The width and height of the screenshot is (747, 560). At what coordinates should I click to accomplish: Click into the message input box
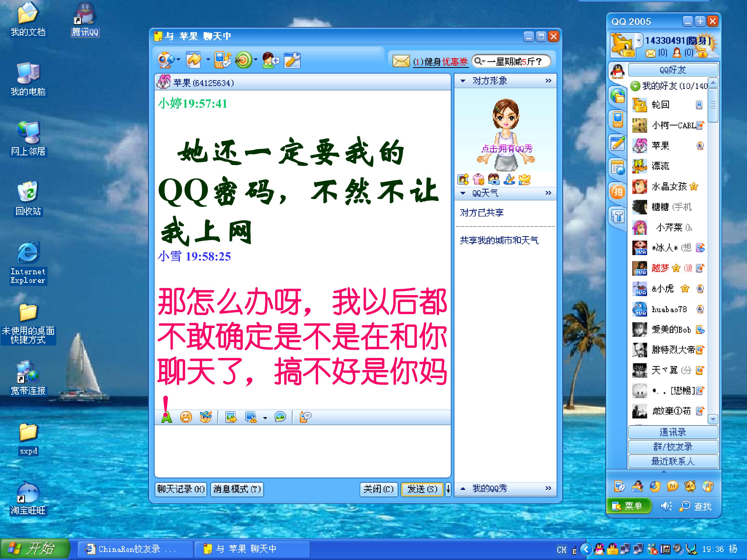303,451
